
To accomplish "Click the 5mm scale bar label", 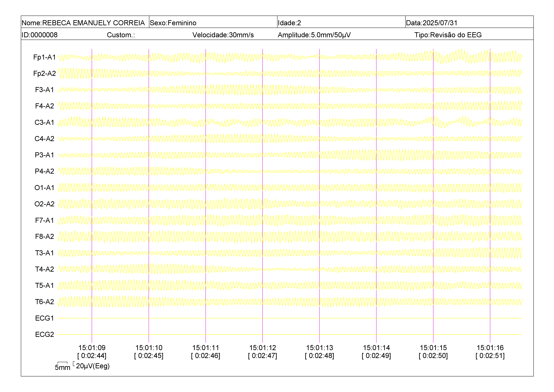I will click(x=63, y=367).
